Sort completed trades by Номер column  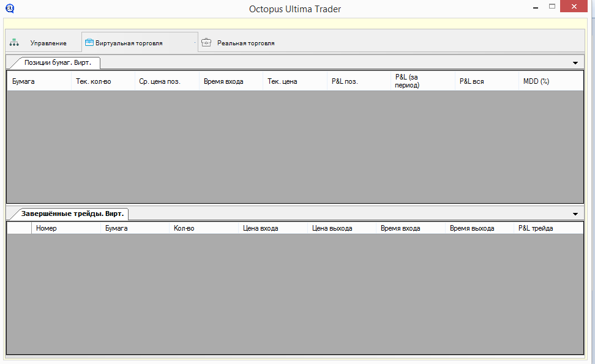(x=66, y=228)
